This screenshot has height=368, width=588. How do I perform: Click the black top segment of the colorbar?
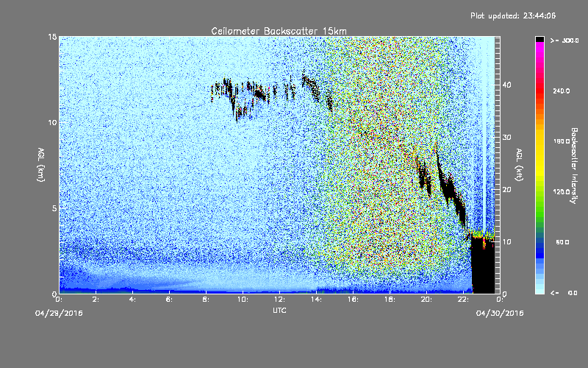pyautogui.click(x=539, y=39)
